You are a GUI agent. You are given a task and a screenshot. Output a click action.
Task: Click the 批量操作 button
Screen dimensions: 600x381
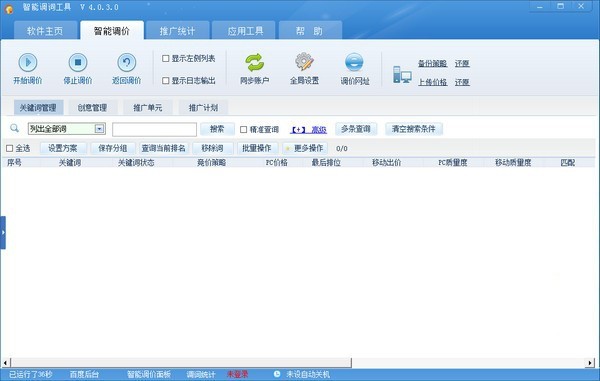coord(257,148)
